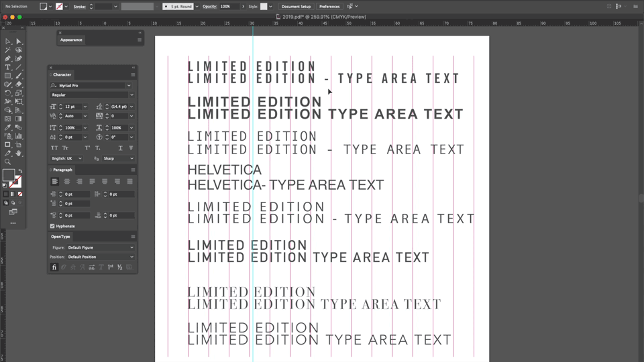Viewport: 644px width, 362px height.
Task: Select the Selection (black arrow) tool
Action: (7, 42)
